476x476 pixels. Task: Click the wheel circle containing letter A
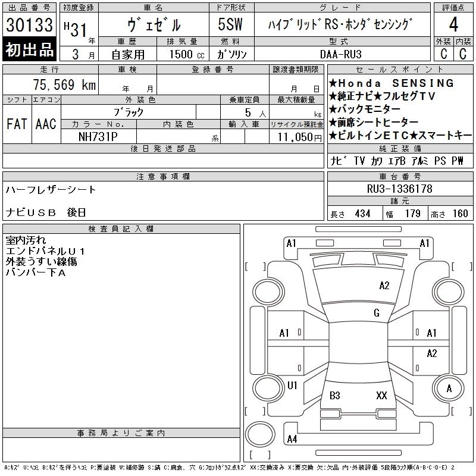pyautogui.click(x=449, y=389)
